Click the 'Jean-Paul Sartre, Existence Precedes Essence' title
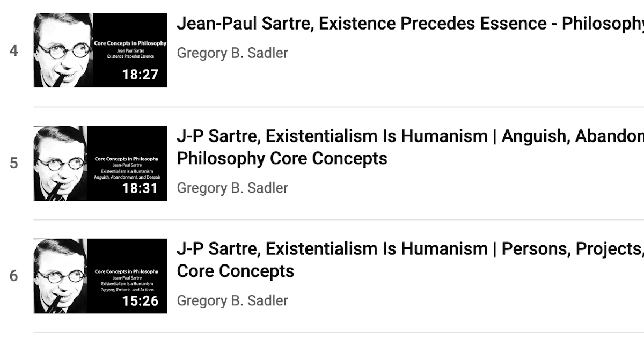This screenshot has height=338, width=644. point(410,24)
